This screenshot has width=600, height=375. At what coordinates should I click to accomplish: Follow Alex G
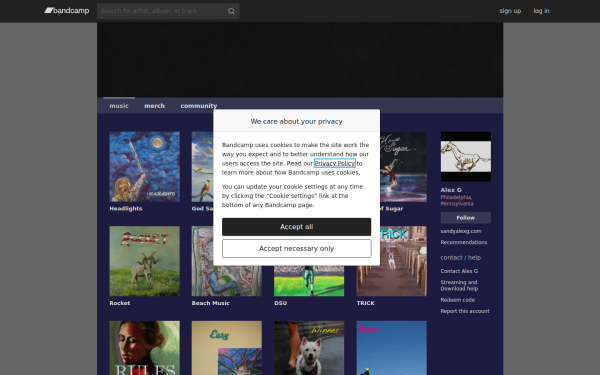pyautogui.click(x=466, y=218)
